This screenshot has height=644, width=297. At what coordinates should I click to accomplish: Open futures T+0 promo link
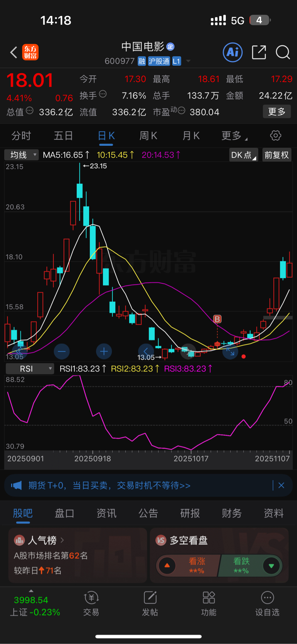coord(109,485)
